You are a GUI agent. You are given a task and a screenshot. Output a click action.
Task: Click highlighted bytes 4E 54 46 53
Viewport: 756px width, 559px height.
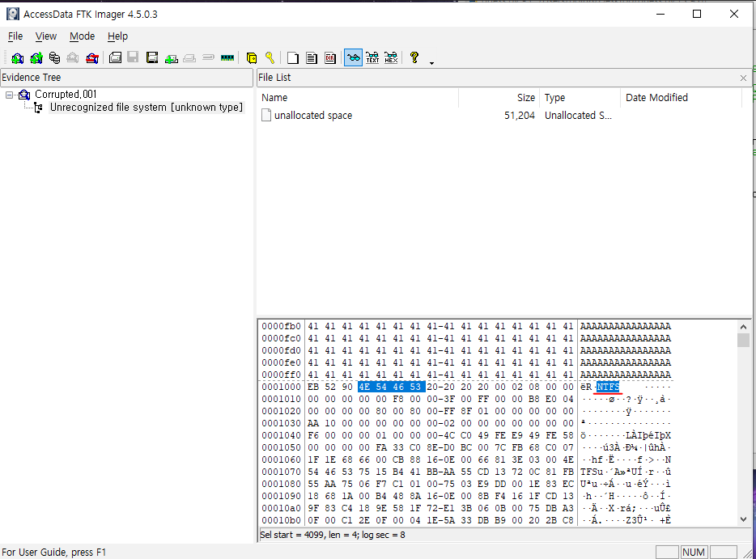[x=392, y=387]
